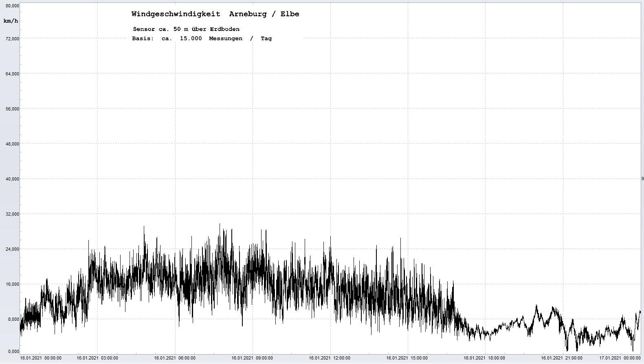Click the '16.01.2021 06:00:00' time label
The image size is (644, 364).
[x=175, y=358]
